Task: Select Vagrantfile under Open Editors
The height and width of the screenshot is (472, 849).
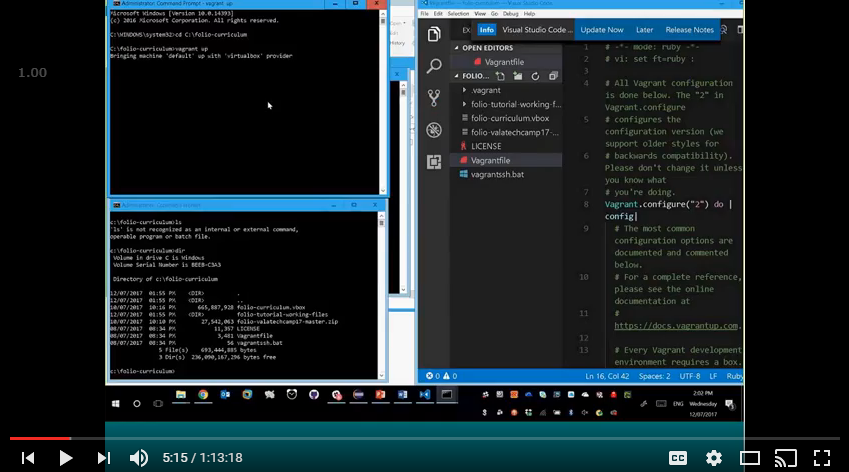Action: pyautogui.click(x=506, y=62)
